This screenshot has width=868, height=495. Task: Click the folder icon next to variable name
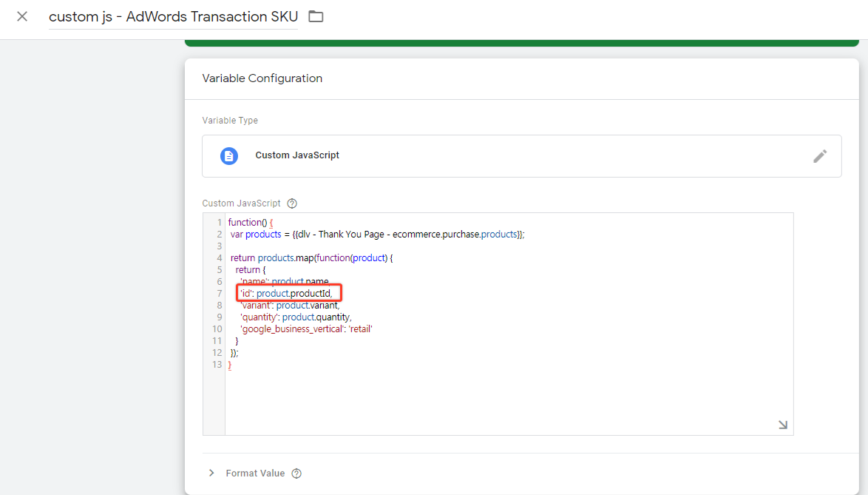click(x=316, y=16)
